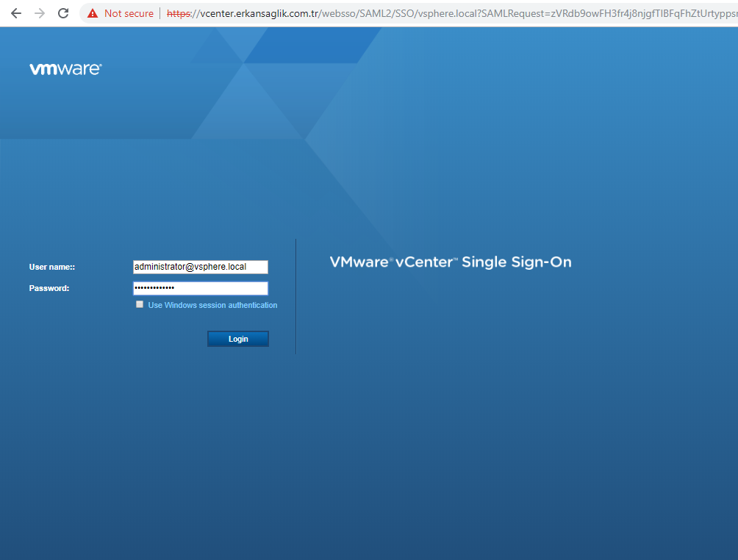Focus the Password input field
The width and height of the screenshot is (738, 560).
[201, 288]
